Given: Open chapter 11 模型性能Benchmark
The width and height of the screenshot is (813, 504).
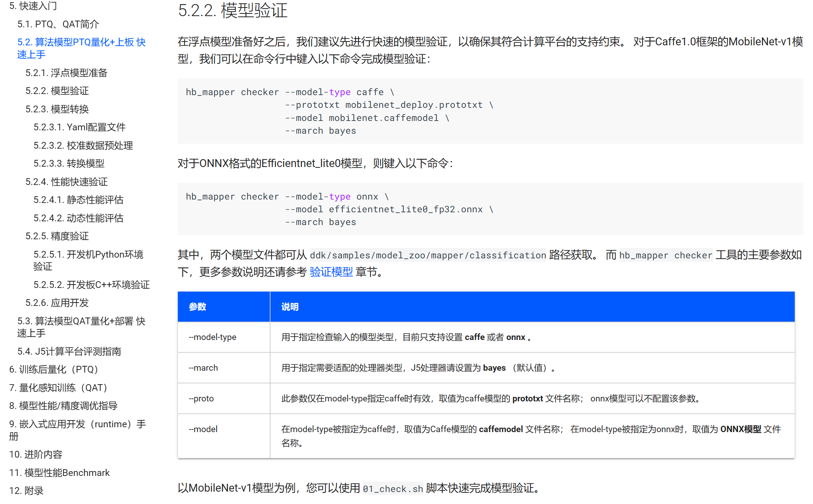Looking at the screenshot, I should tap(59, 473).
